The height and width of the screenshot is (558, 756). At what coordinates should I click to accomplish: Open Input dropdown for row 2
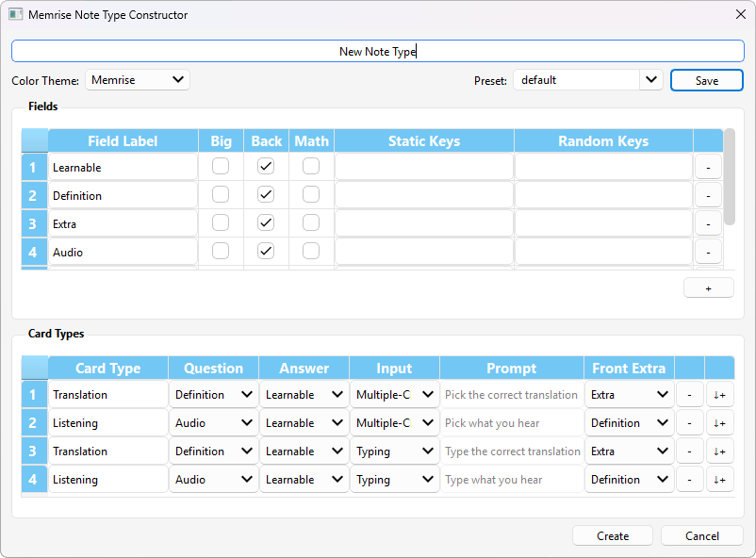394,423
